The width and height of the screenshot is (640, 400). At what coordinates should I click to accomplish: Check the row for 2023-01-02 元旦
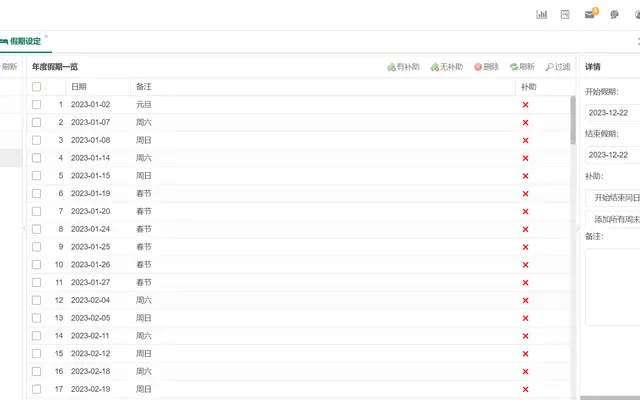tap(36, 104)
